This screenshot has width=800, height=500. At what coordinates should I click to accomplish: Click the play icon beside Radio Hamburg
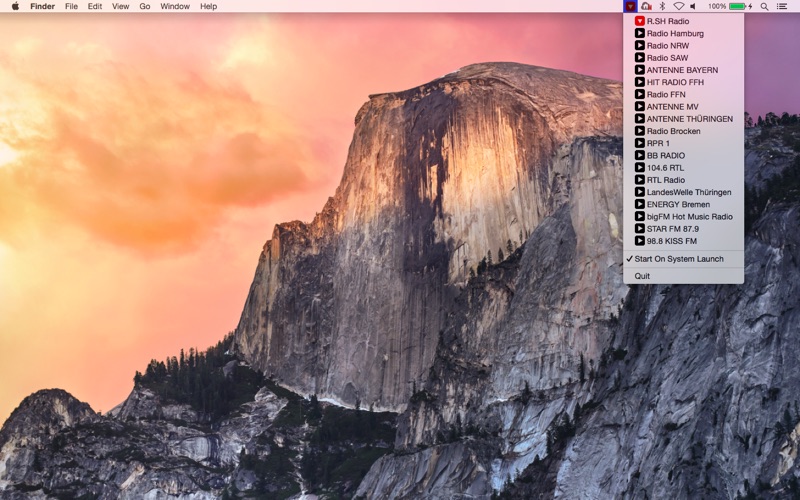(639, 33)
